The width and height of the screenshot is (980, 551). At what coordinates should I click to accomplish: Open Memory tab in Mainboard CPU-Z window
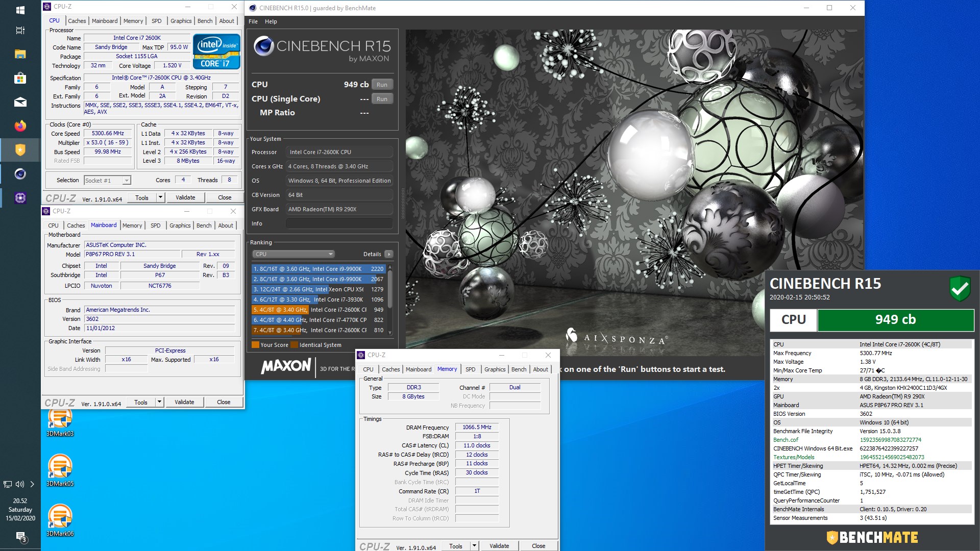point(132,226)
